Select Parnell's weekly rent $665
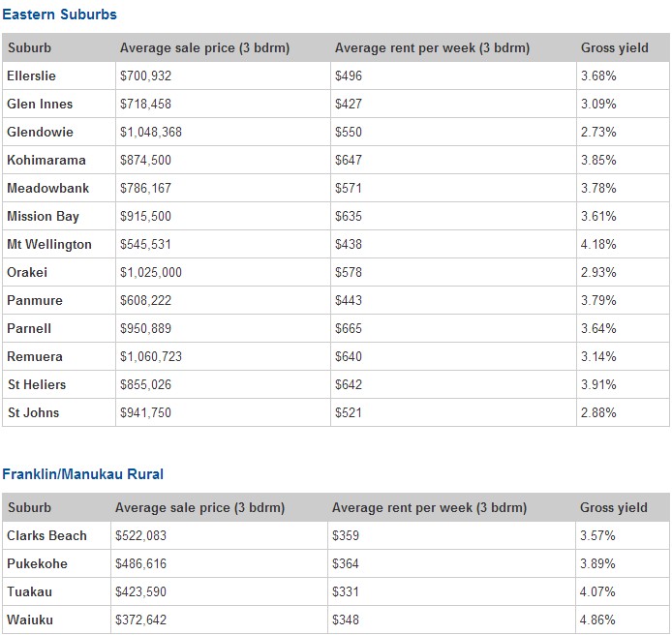Screen dimensions: 672x635 pyautogui.click(x=348, y=328)
